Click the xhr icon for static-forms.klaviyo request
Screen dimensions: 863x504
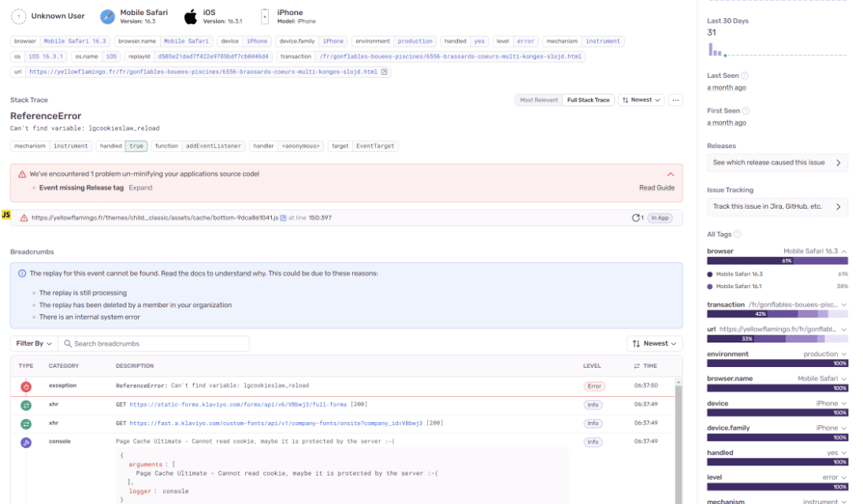(26, 406)
